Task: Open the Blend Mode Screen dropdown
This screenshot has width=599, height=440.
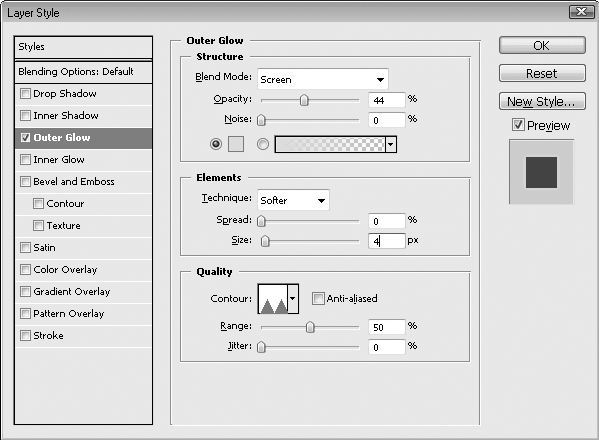Action: [323, 79]
